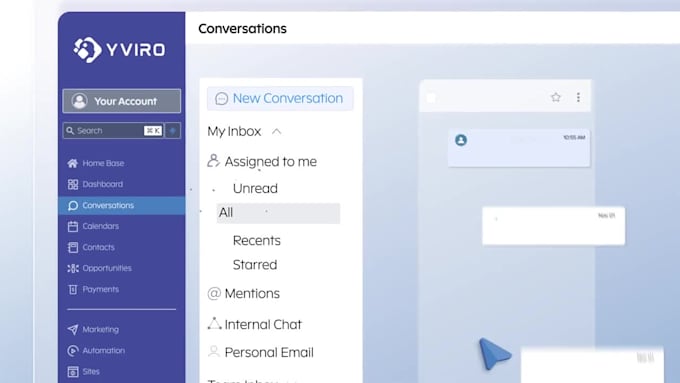Open the three-dot conversation options menu

tap(578, 97)
